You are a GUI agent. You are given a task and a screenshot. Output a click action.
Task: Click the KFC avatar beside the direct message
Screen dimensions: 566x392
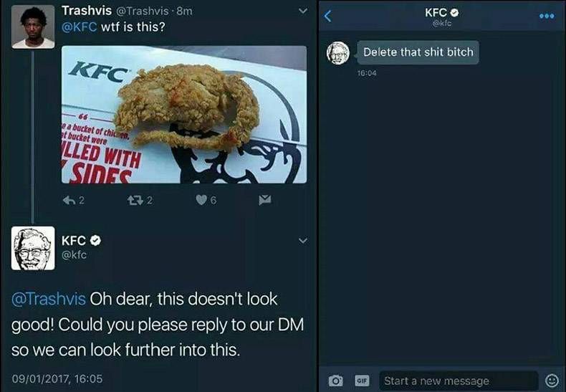coord(338,54)
